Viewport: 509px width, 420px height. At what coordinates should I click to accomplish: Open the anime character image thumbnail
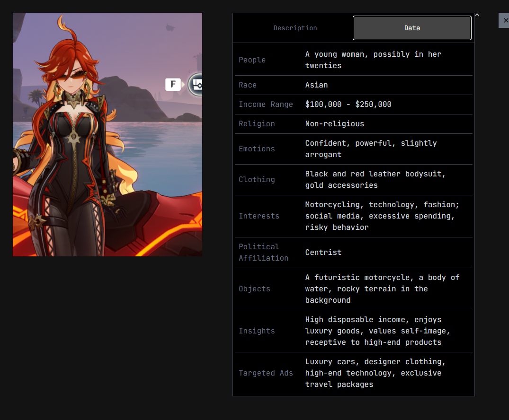107,134
